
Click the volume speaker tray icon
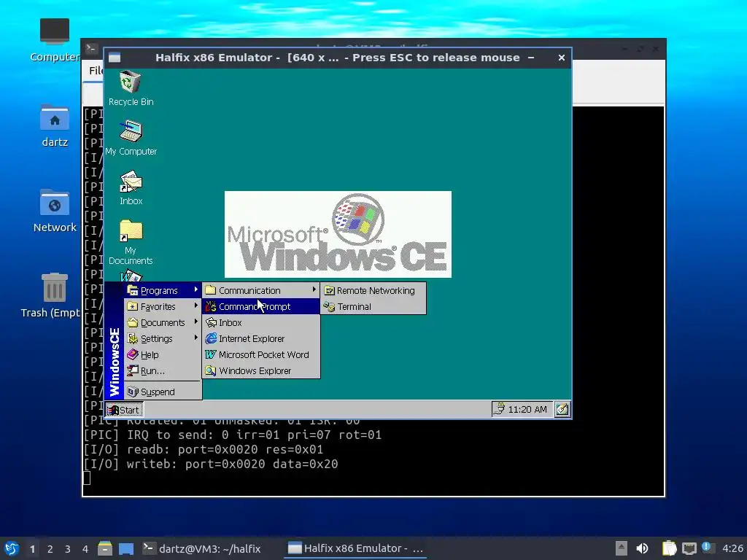(x=642, y=548)
